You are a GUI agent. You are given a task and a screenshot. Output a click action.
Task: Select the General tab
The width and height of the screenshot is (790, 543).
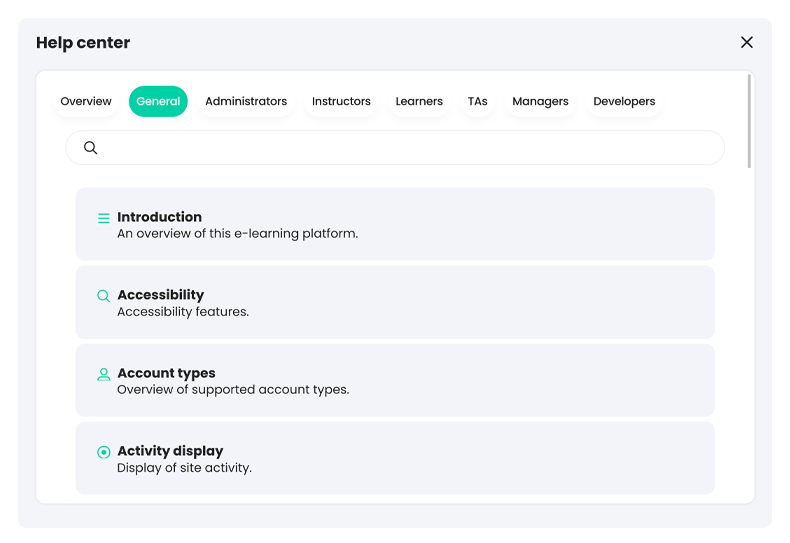[158, 101]
